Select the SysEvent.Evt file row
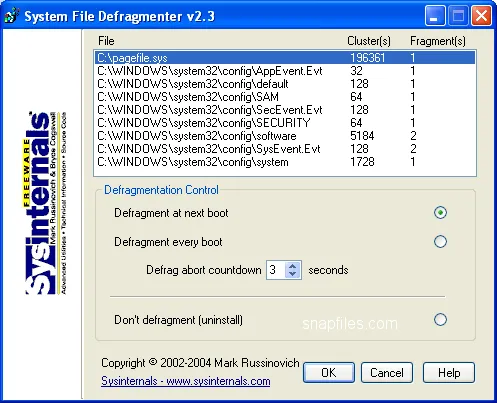This screenshot has height=403, width=497. [x=285, y=149]
